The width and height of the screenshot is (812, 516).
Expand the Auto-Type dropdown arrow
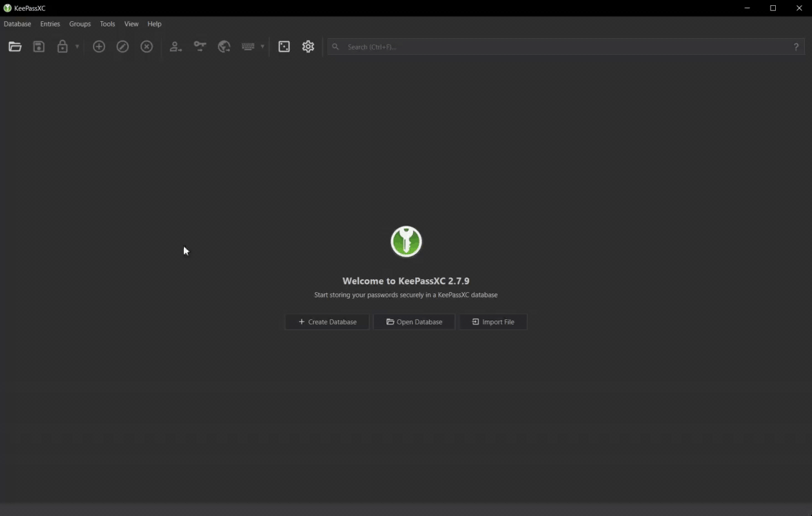[262, 46]
